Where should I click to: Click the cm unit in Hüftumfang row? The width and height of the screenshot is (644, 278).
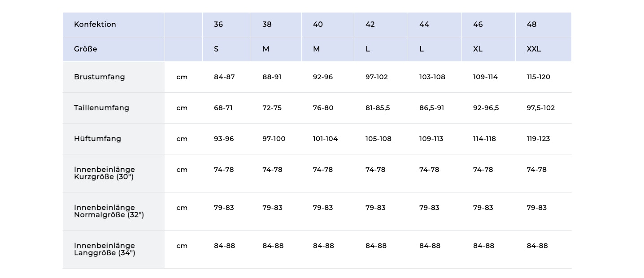pyautogui.click(x=182, y=138)
